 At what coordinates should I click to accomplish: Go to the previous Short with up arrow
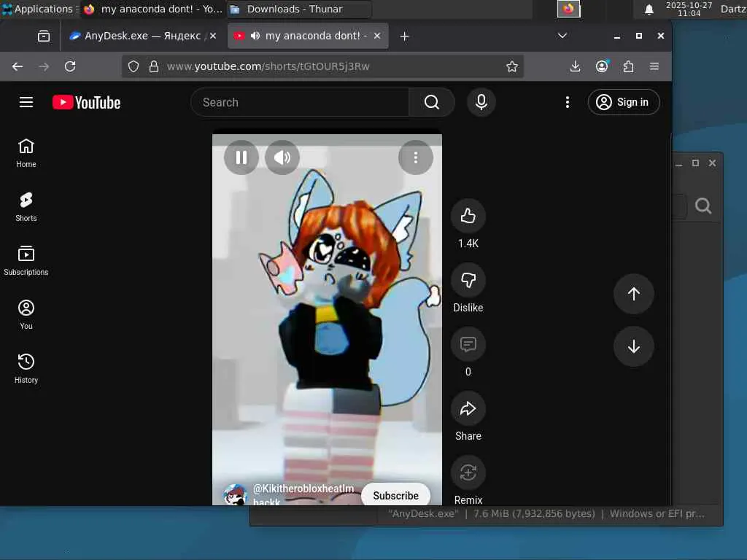[634, 294]
